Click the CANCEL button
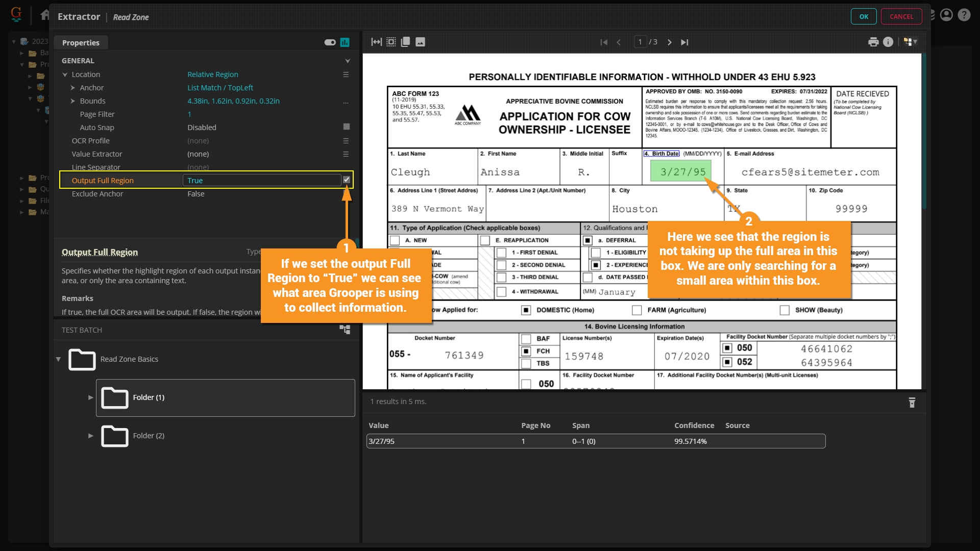 [x=901, y=16]
